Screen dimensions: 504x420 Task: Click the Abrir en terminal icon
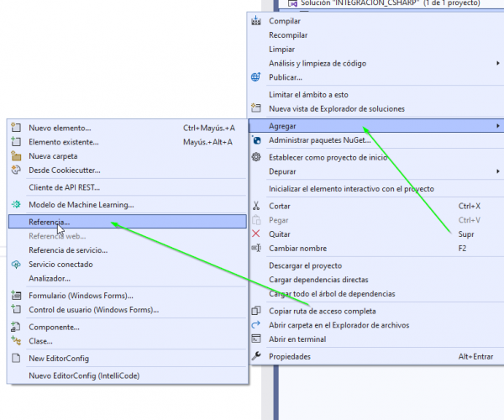256,339
